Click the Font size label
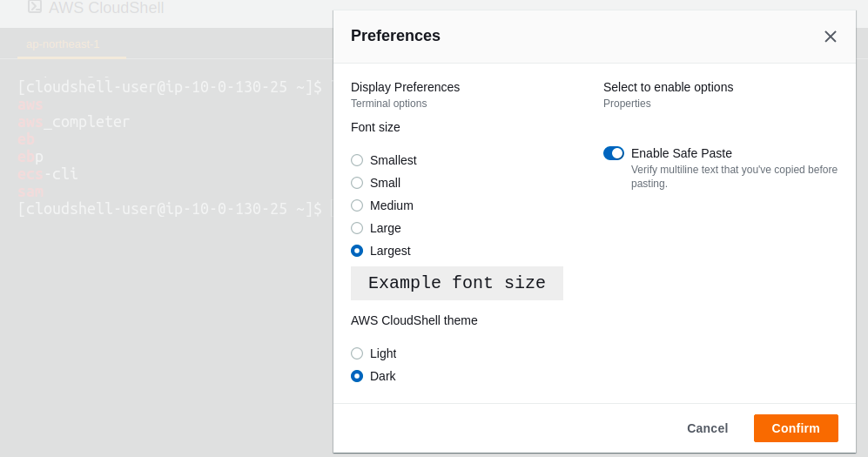Viewport: 868px width, 457px height. click(375, 127)
